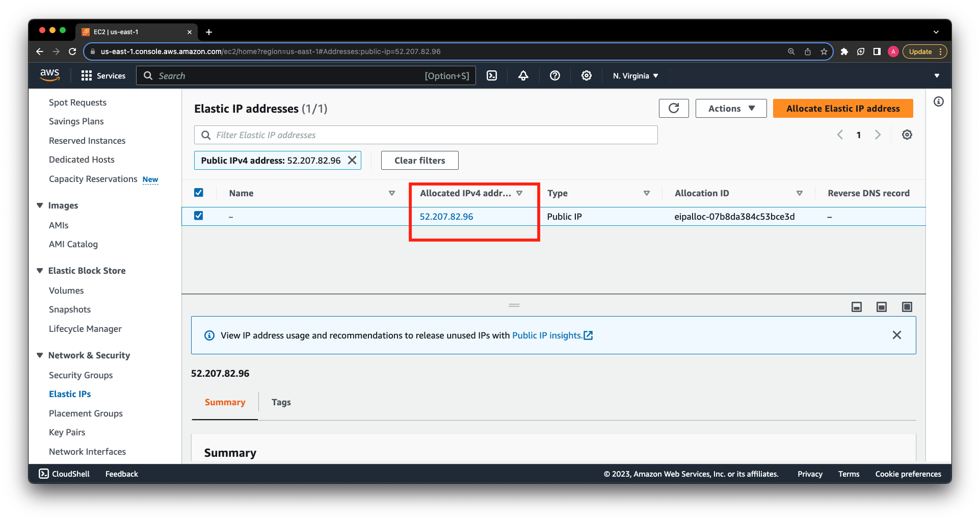The width and height of the screenshot is (980, 521).
Task: Select the EC2 us-east-1 browser tab
Action: (137, 32)
